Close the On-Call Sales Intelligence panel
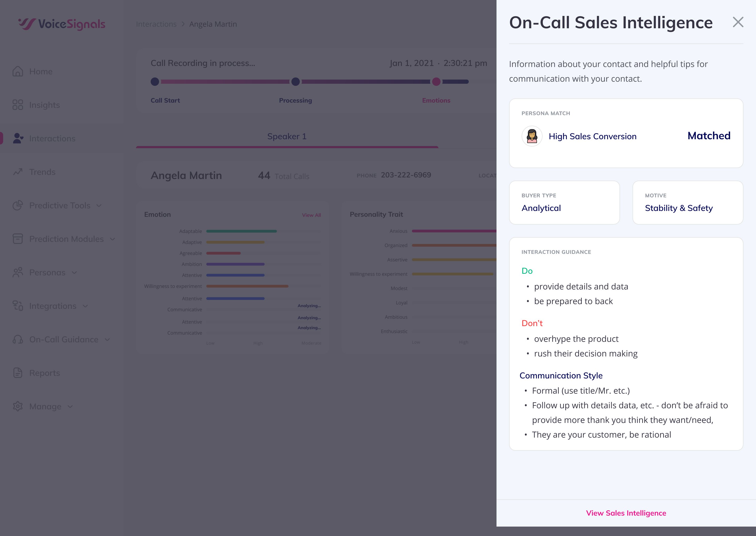Image resolution: width=756 pixels, height=536 pixels. tap(738, 23)
